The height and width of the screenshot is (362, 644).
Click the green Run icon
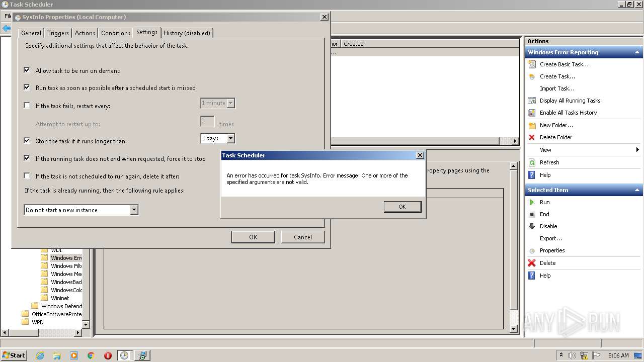(x=532, y=202)
